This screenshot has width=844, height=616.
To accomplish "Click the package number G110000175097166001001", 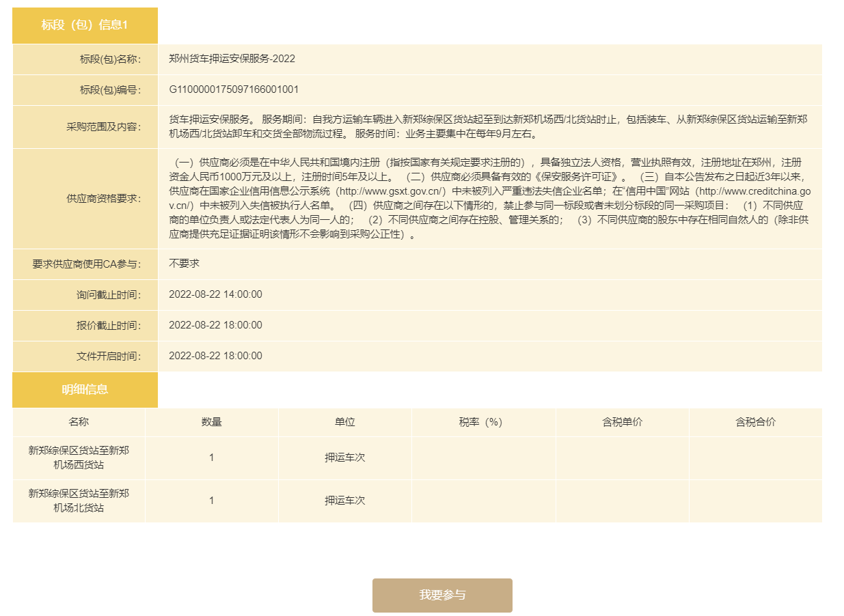I will tap(234, 89).
